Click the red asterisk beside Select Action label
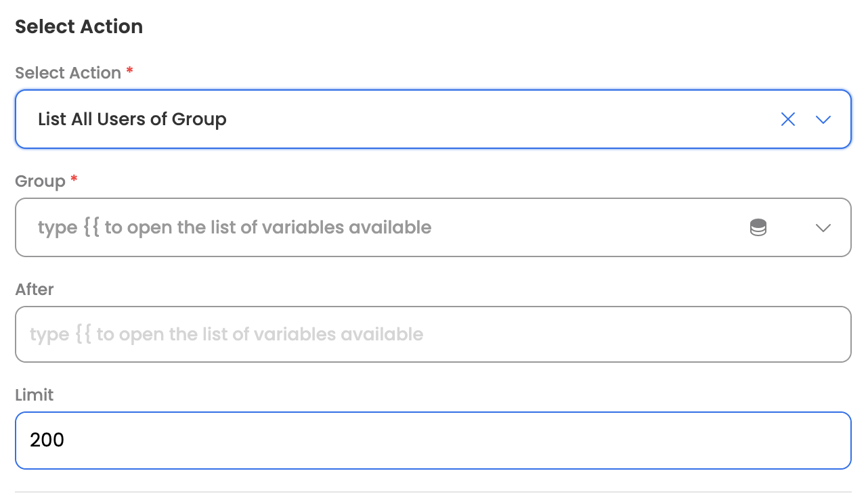868x494 pixels. point(130,71)
